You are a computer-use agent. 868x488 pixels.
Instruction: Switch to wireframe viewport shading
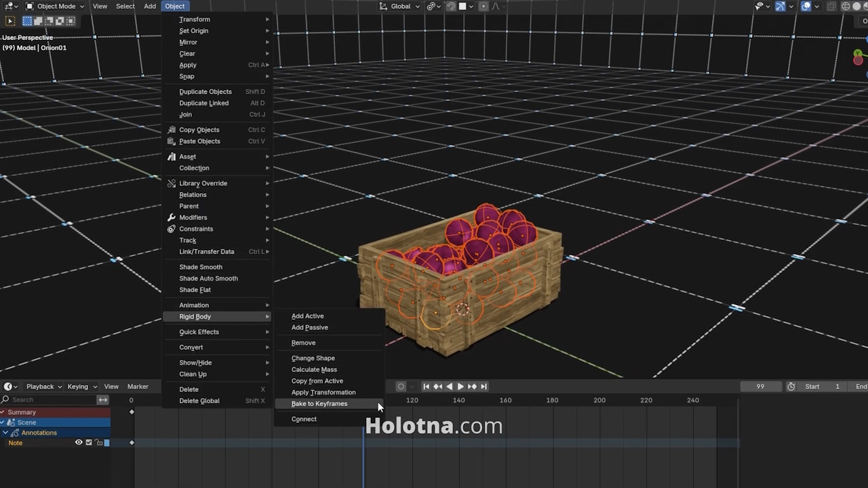point(846,6)
